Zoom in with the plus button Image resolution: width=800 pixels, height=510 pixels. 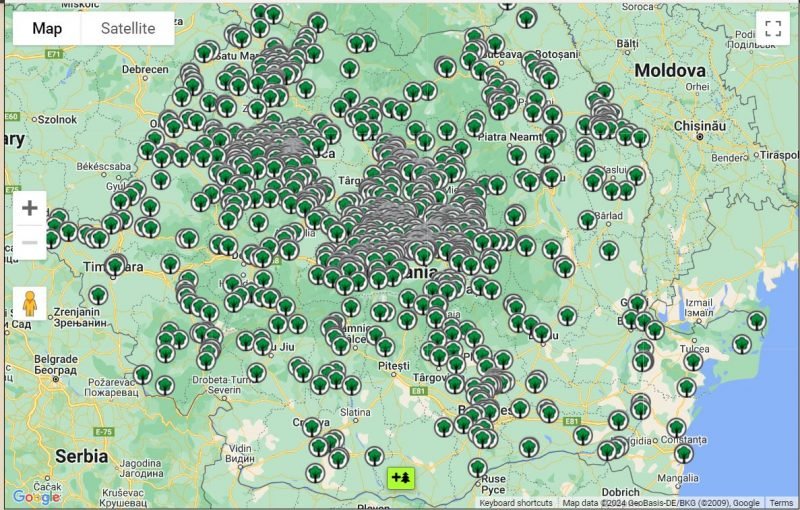point(30,208)
